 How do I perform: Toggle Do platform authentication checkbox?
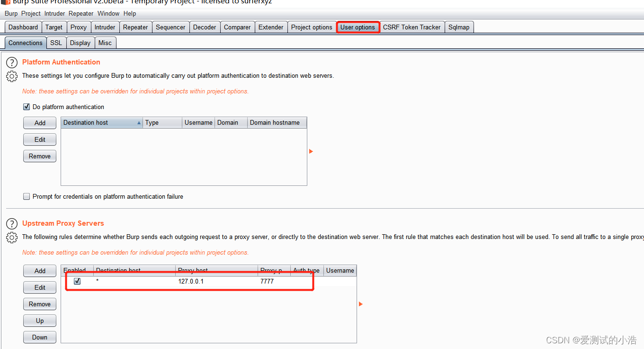tap(27, 107)
